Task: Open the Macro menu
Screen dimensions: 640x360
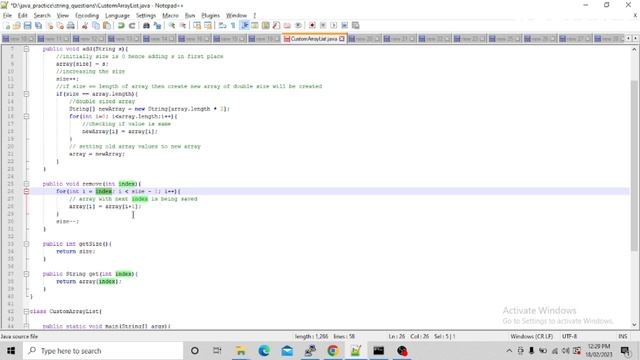Action: coord(170,16)
